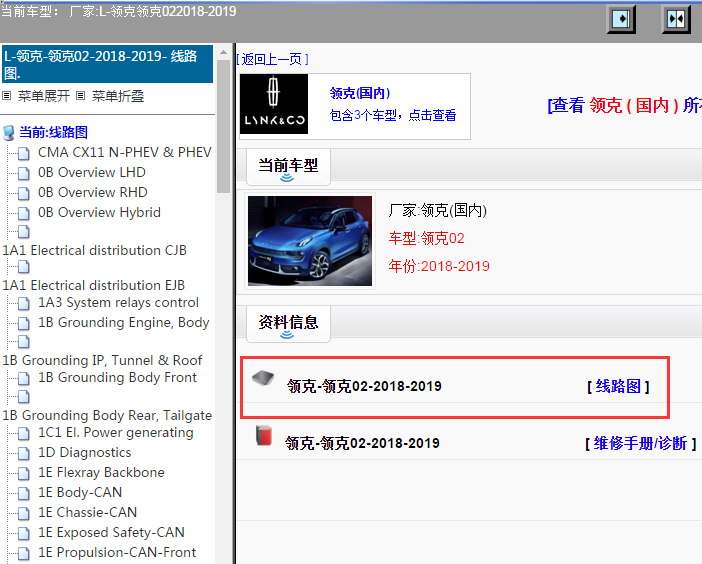The width and height of the screenshot is (702, 564).
Task: Open 1B Grounding IP, Tunnel & Roof
Action: coord(102,360)
